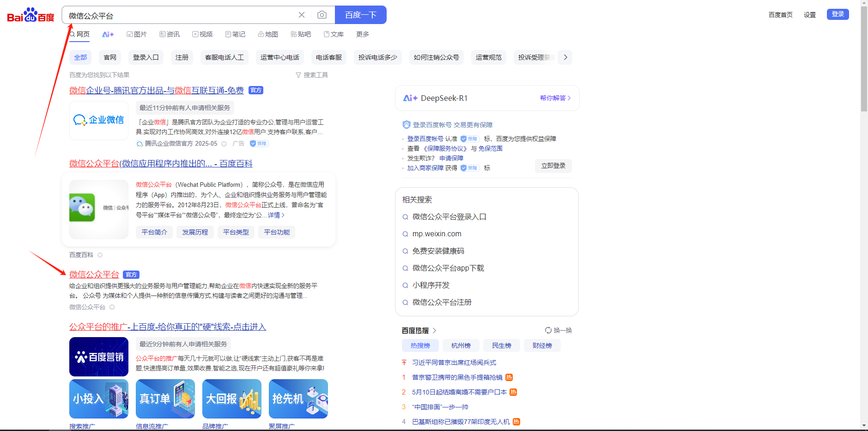Click the 保障 badge next to 认准

pos(470,138)
